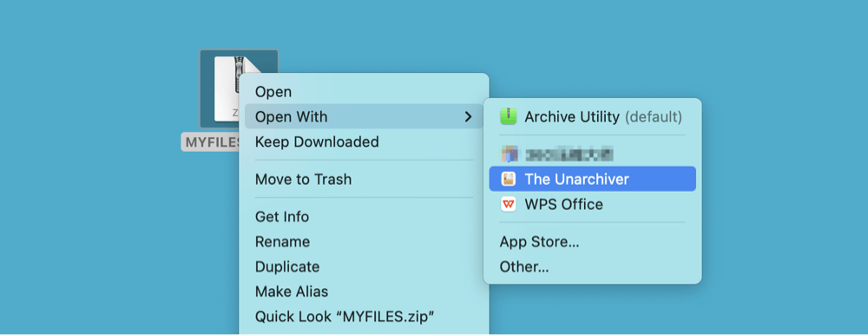Open the file with The Unarchiver

pos(592,179)
